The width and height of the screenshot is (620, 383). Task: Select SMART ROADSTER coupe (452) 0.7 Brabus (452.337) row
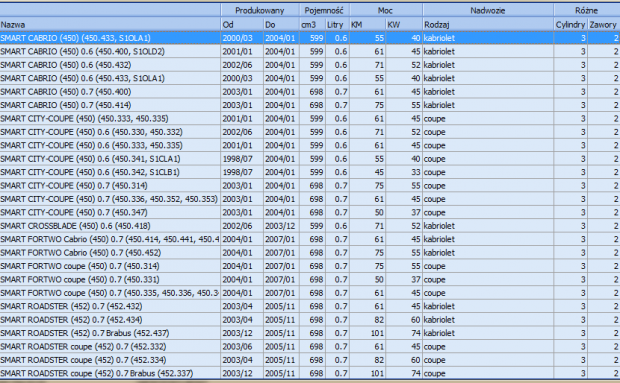coord(310,374)
